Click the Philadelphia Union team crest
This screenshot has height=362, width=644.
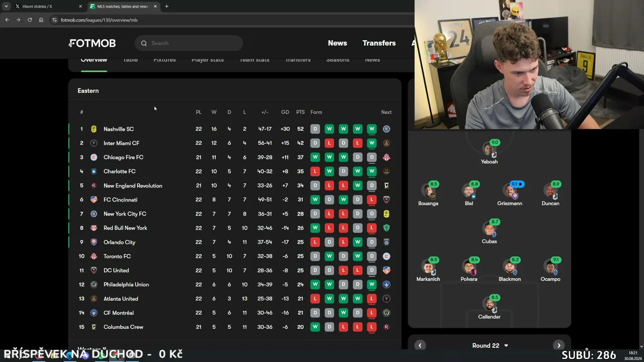click(94, 285)
